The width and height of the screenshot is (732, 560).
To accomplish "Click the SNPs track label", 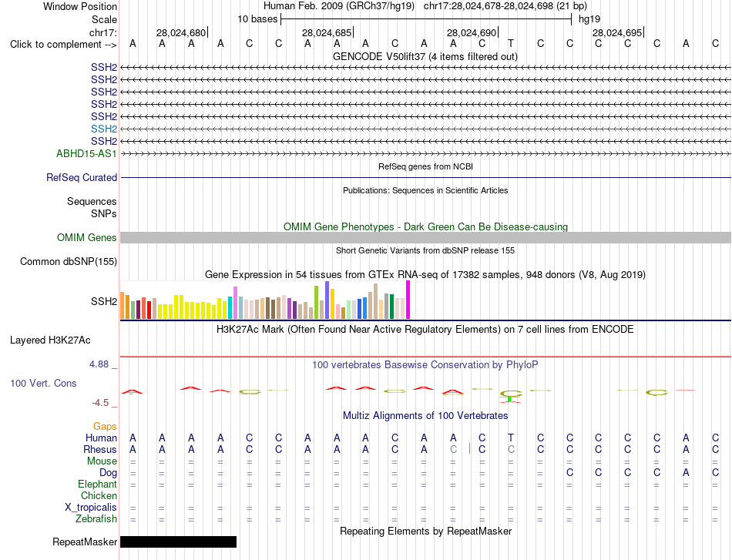I will click(104, 213).
